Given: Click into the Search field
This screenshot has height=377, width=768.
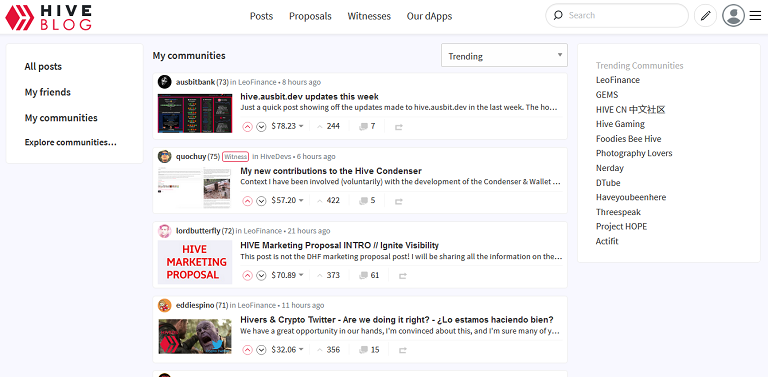Looking at the screenshot, I should 617,16.
